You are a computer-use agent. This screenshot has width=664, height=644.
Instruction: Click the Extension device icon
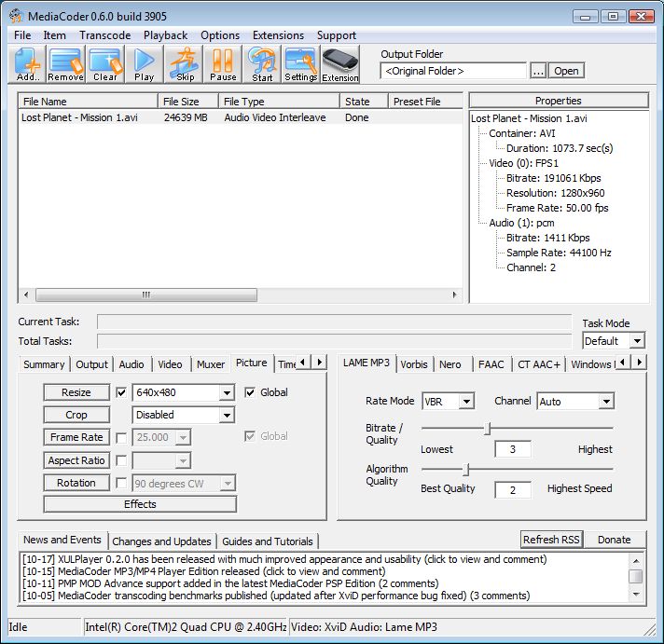pyautogui.click(x=340, y=64)
